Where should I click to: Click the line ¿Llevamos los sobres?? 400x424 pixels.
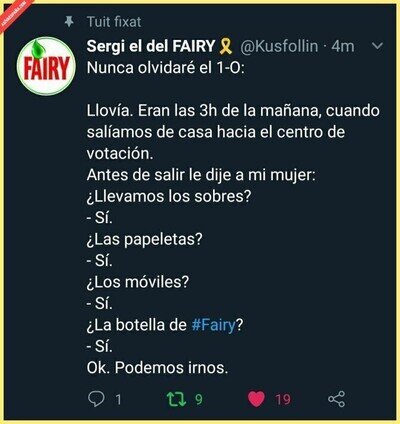pos(168,196)
